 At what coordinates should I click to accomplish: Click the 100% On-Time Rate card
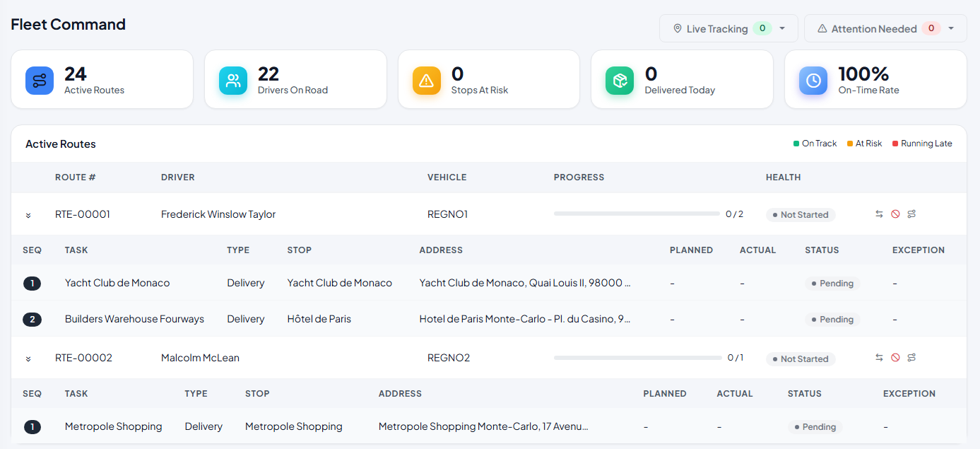875,79
